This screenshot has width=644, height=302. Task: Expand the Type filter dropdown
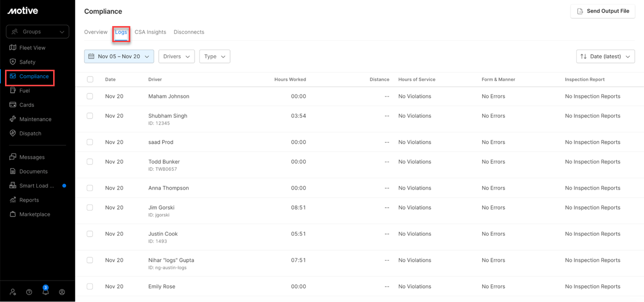pyautogui.click(x=214, y=56)
